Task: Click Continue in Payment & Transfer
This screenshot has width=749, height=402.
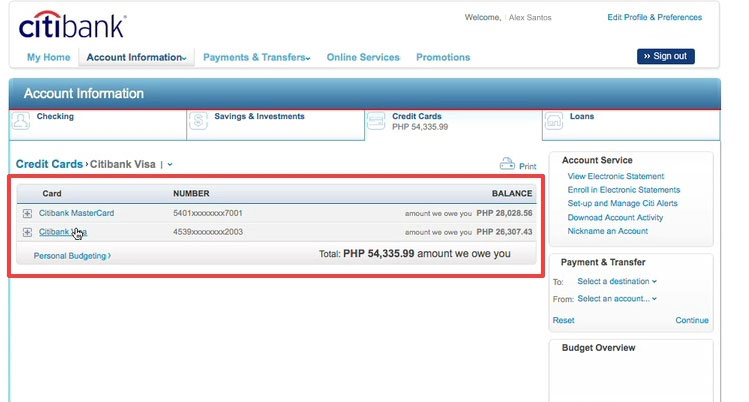Action: click(x=692, y=320)
